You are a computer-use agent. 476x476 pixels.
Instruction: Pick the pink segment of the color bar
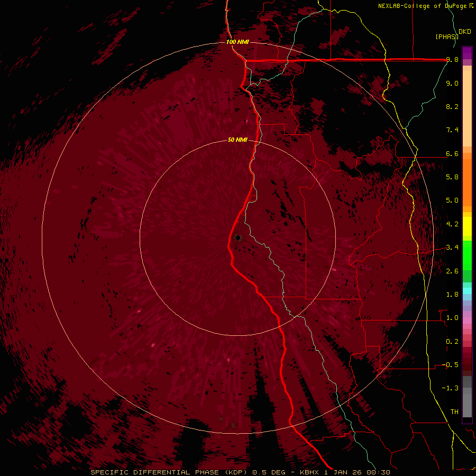[467, 321]
